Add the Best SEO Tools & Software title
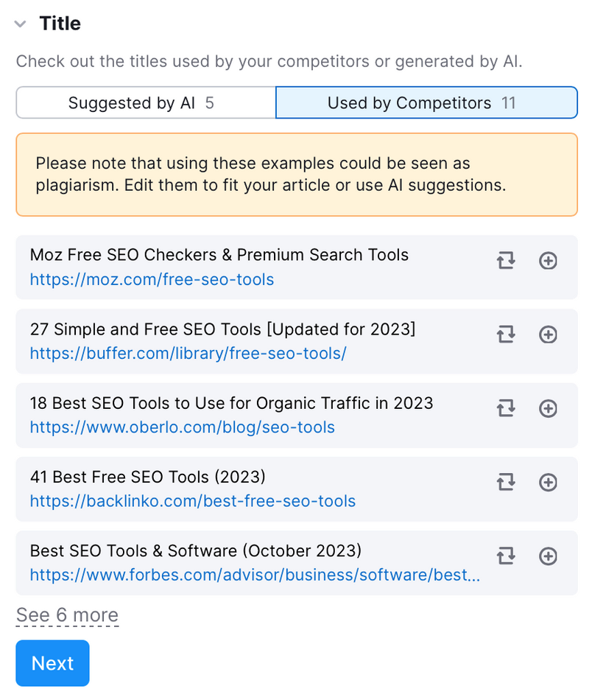 click(x=548, y=556)
